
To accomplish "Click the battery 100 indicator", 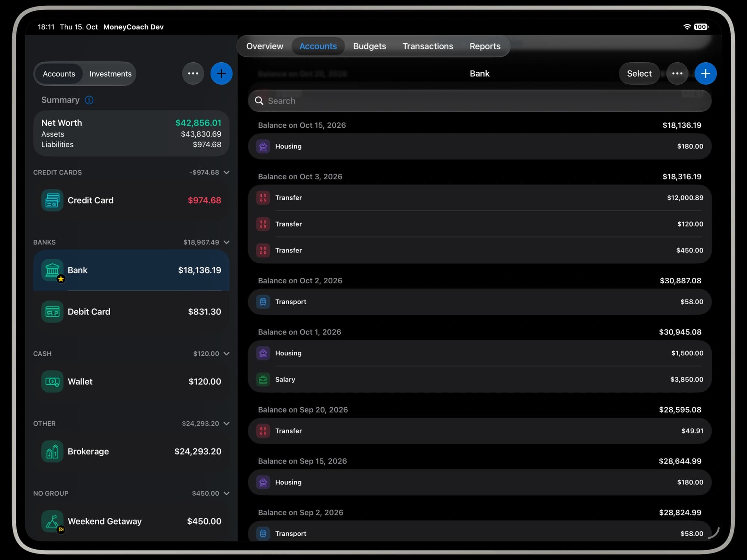I will pyautogui.click(x=701, y=27).
